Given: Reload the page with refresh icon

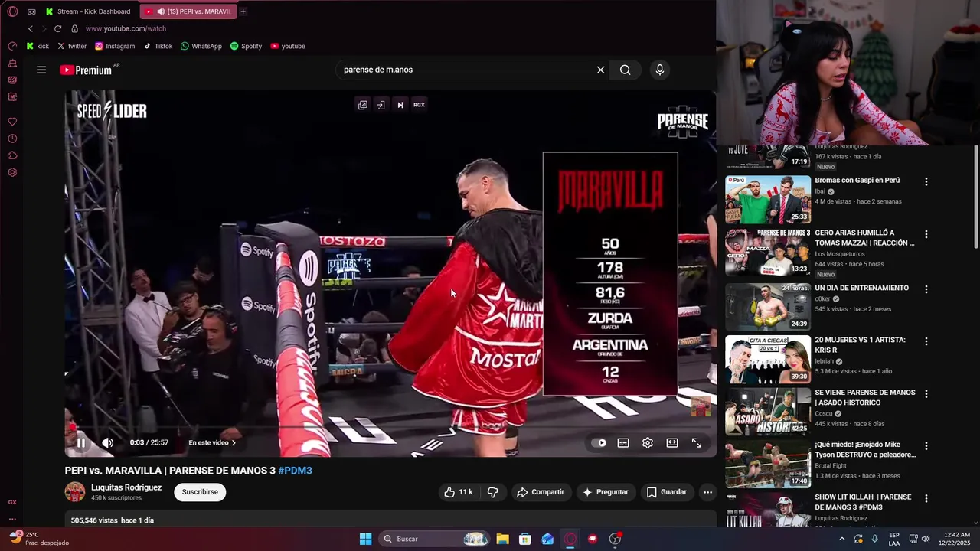Looking at the screenshot, I should click(x=57, y=28).
